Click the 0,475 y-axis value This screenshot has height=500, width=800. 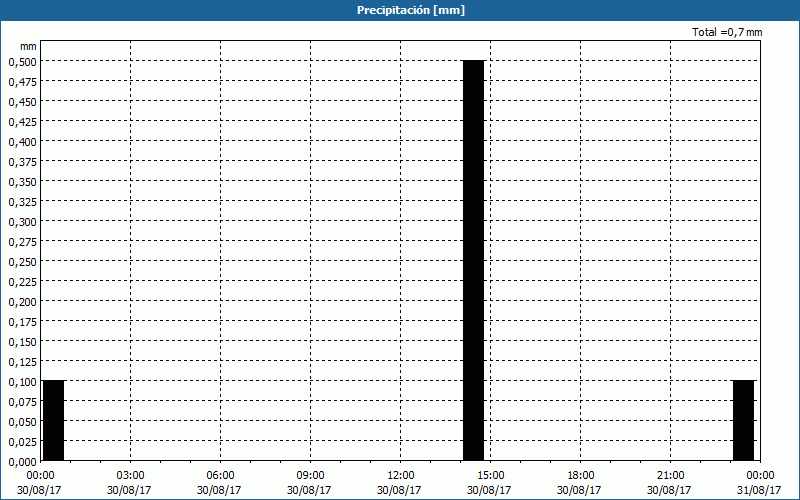pos(22,82)
